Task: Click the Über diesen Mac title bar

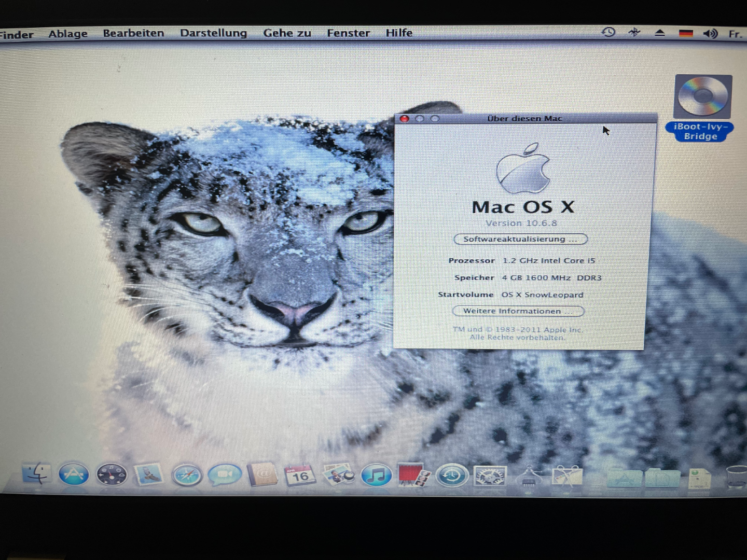Action: (525, 118)
